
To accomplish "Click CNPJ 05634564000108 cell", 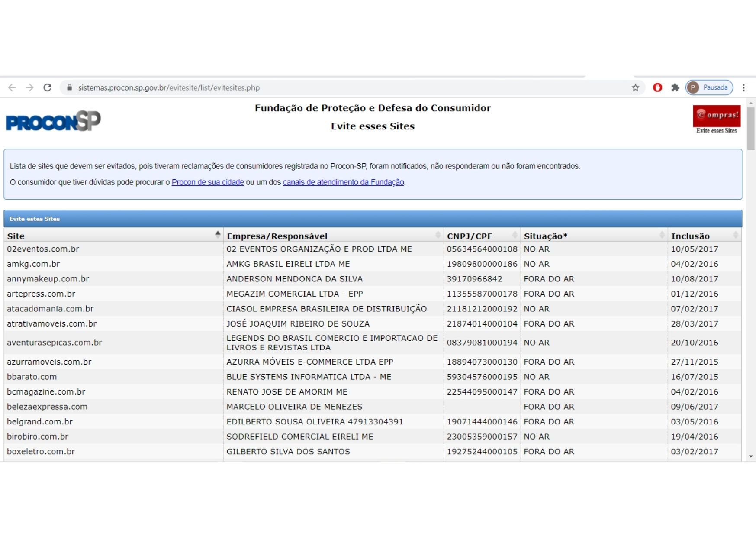I will coord(482,249).
